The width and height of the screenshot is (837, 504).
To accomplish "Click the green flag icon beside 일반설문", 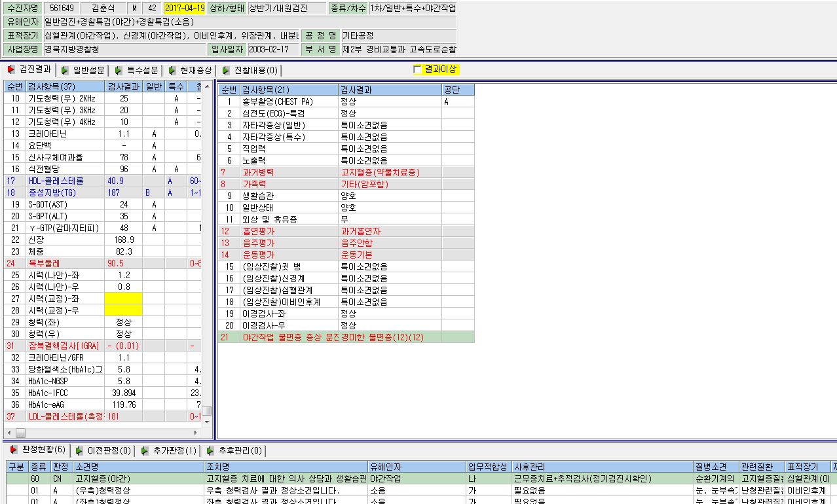I will point(65,70).
